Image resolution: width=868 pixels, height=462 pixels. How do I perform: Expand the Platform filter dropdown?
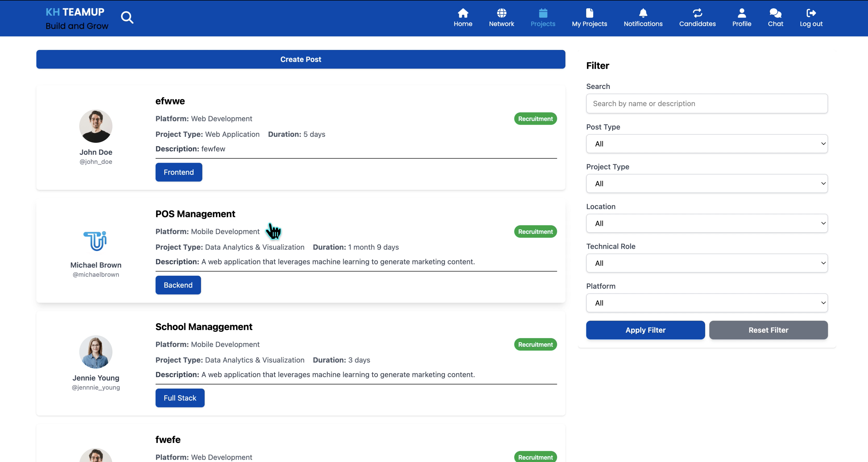(x=707, y=303)
